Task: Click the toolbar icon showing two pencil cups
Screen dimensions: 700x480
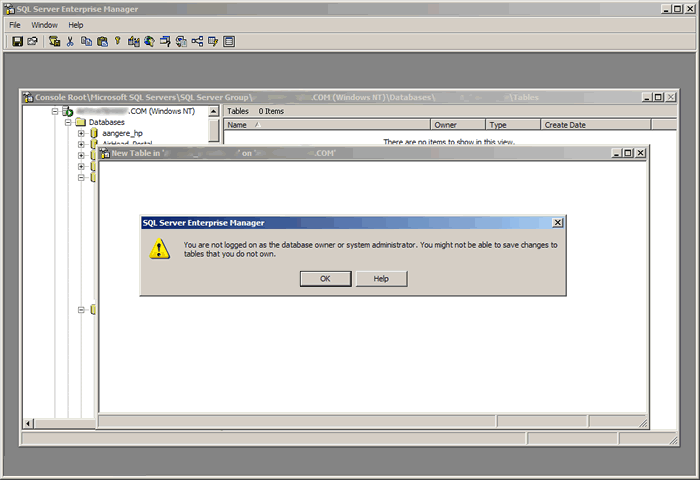Action: 133,42
